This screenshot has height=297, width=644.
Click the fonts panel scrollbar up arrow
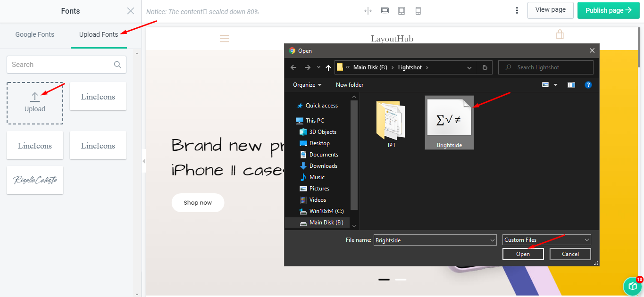click(x=137, y=53)
